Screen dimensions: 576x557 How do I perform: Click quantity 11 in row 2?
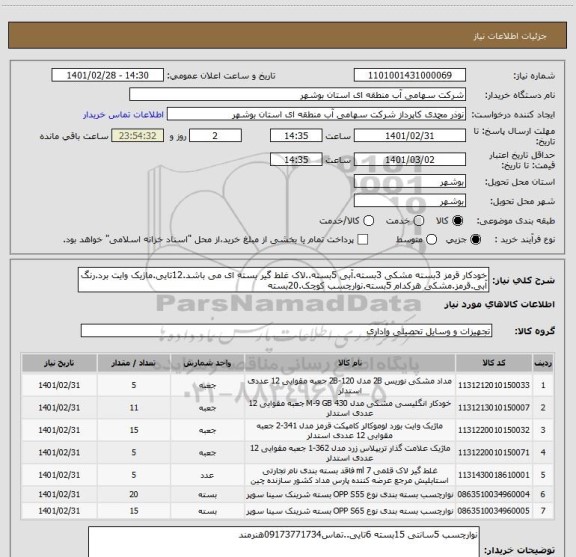(134, 407)
